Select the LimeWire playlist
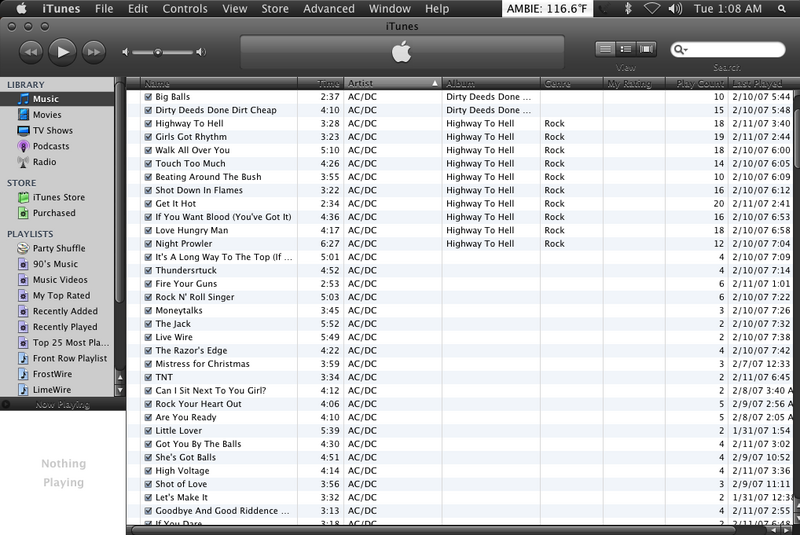Screen dimensions: 800x535 tap(57, 390)
